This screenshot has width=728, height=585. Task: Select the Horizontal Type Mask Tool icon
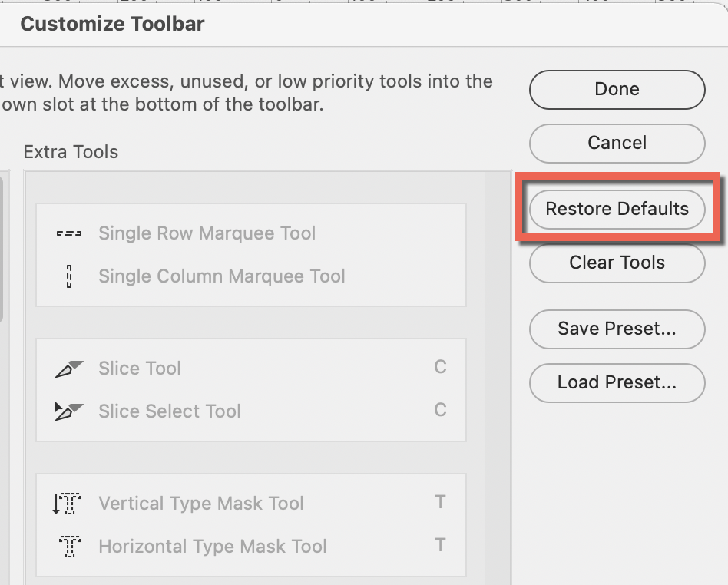(x=68, y=546)
